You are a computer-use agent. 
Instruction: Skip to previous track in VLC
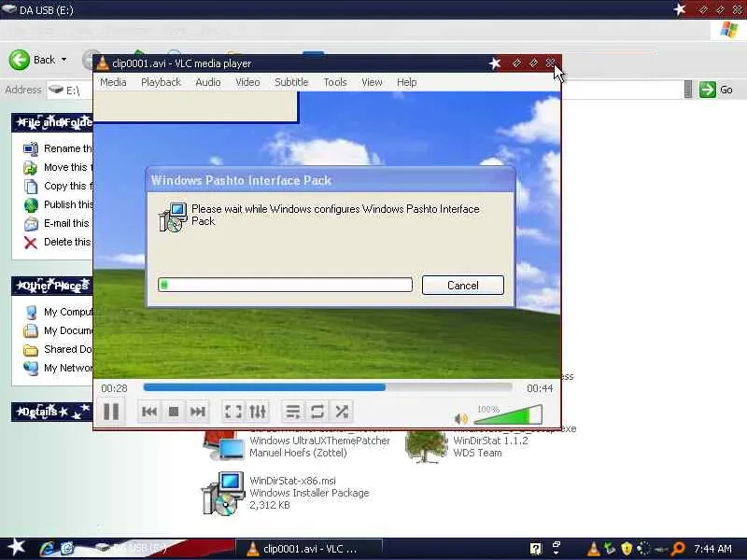149,412
